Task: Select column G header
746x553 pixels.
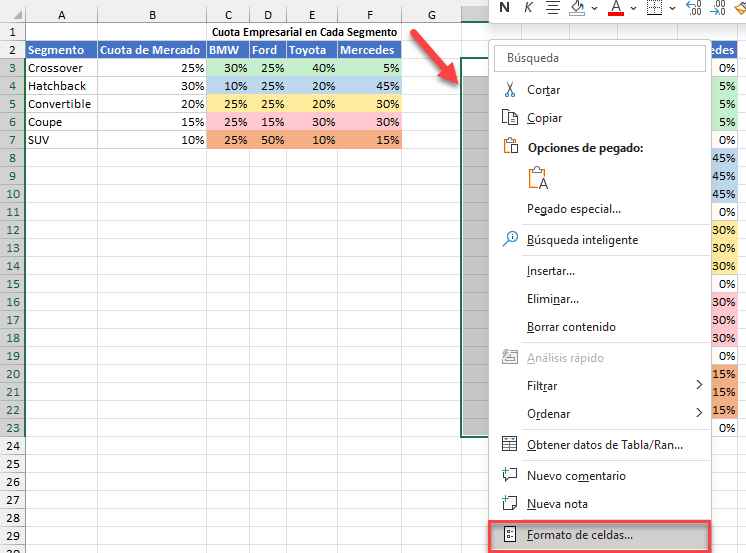Action: coord(432,15)
